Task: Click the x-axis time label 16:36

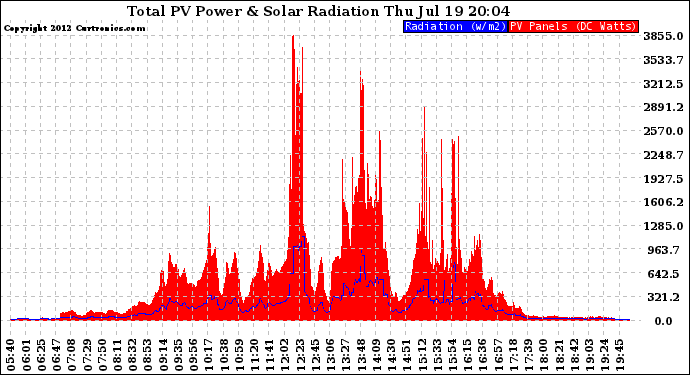Action: tap(483, 355)
